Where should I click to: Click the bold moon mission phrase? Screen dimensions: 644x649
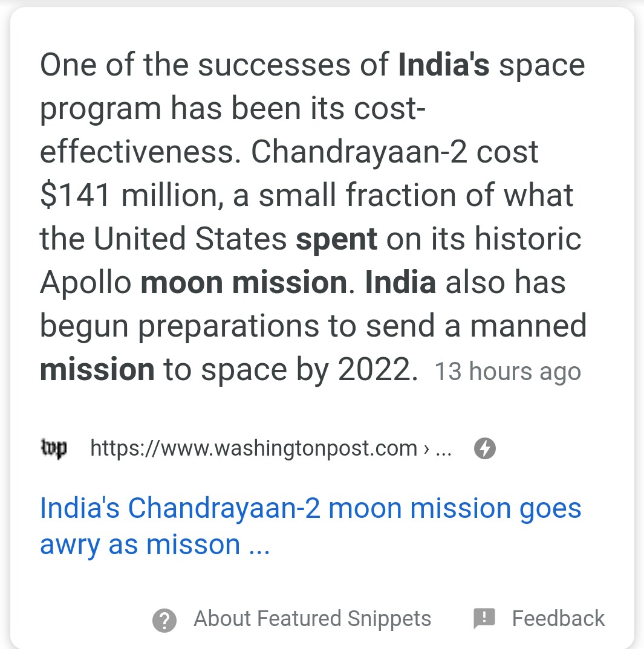[244, 282]
